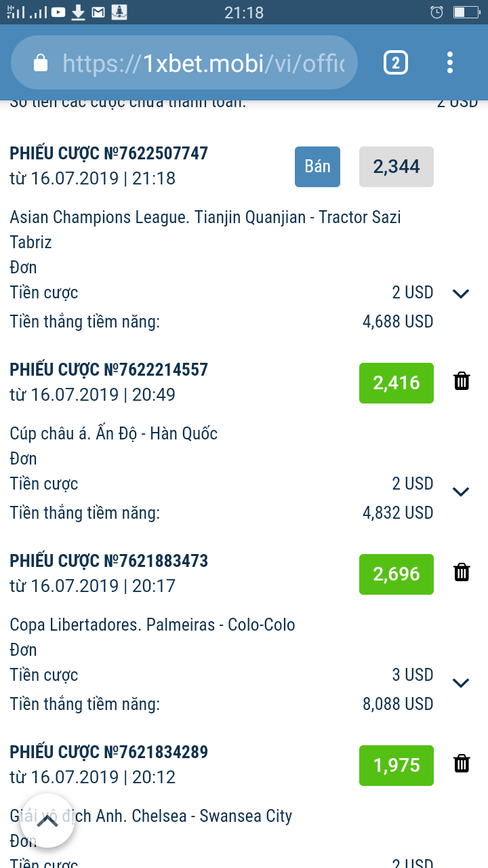Tap the grey 2,344 odds button

[x=396, y=167]
